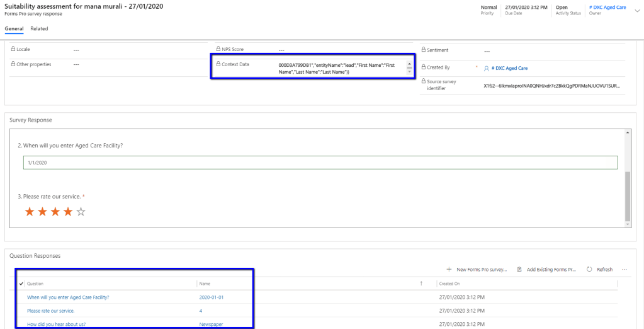The height and width of the screenshot is (329, 644).
Task: Open the 'Please rate our service.' question link
Action: (x=50, y=311)
